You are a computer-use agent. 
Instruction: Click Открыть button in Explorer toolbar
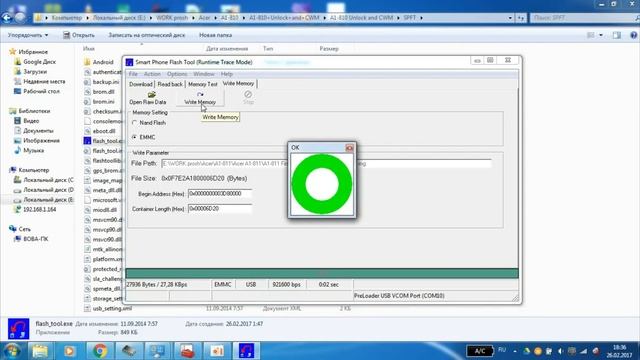pos(79,35)
